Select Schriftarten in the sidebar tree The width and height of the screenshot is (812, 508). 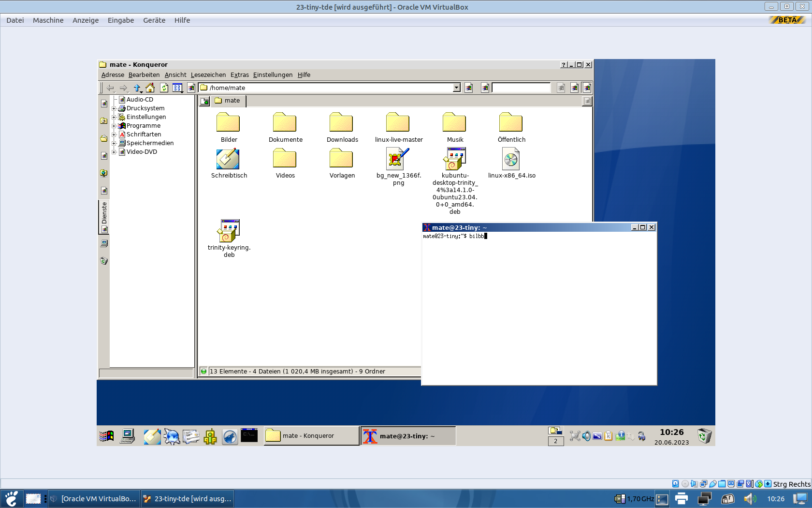pos(144,134)
